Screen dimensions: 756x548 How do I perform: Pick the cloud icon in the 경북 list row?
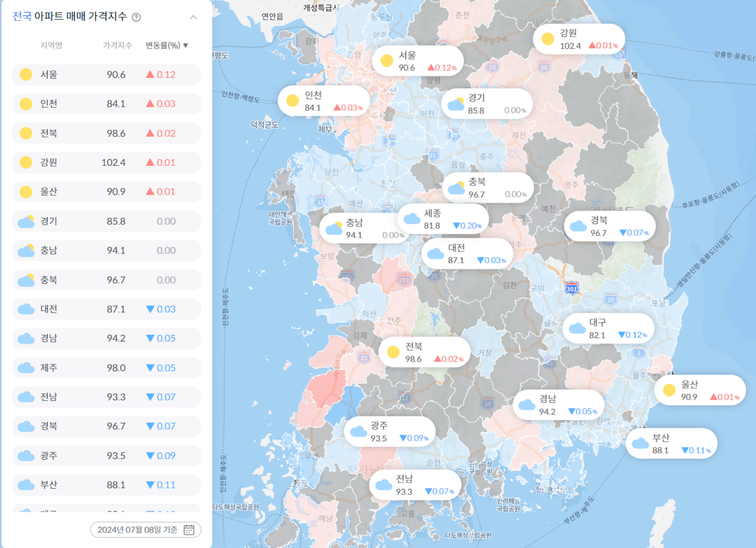26,426
